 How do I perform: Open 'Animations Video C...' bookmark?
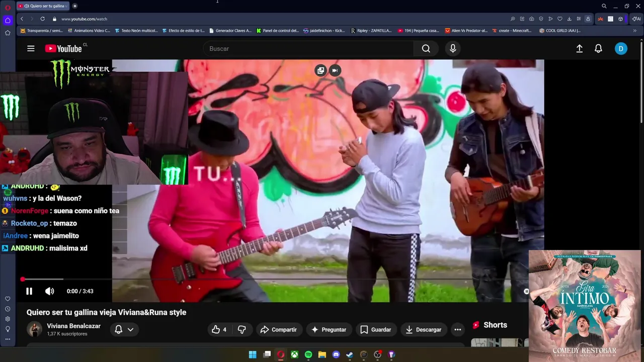click(89, 31)
